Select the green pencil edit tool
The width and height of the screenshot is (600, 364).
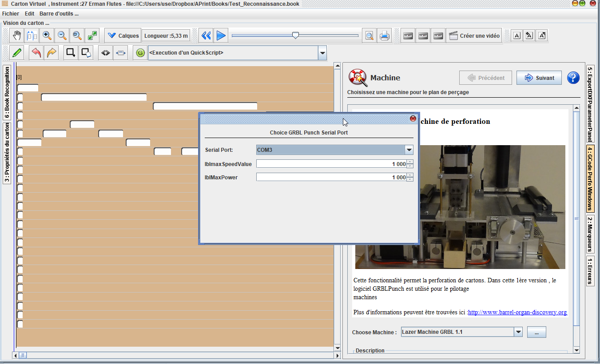click(17, 53)
